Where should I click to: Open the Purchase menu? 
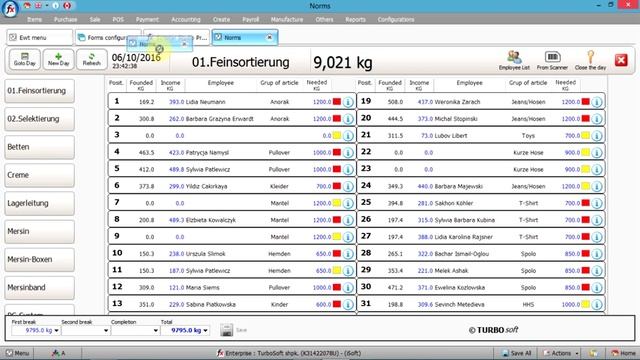point(65,20)
